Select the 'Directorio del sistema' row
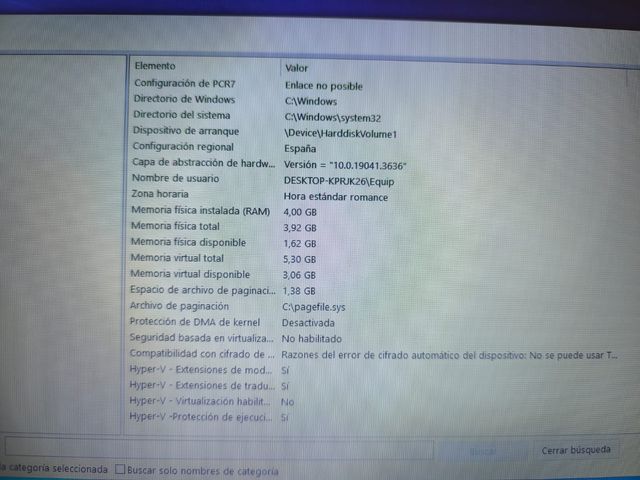Viewport: 640px width, 480px height. [184, 116]
